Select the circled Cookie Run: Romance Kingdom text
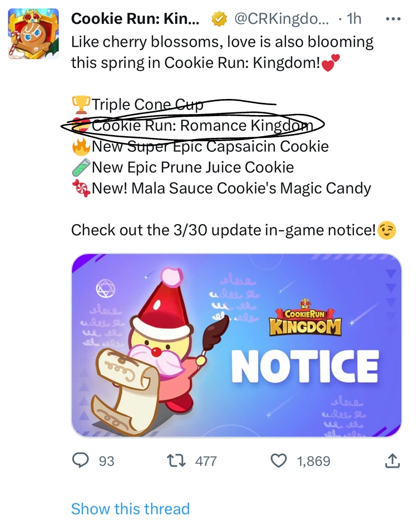420x526 pixels. (200, 126)
